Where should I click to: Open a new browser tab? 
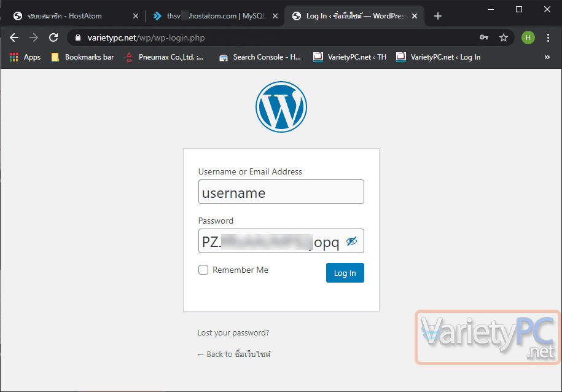[x=438, y=16]
